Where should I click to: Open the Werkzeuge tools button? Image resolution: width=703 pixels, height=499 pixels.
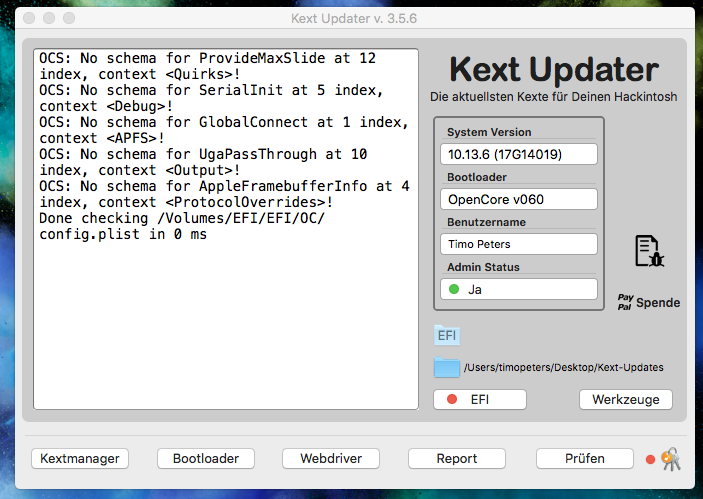[x=625, y=399]
